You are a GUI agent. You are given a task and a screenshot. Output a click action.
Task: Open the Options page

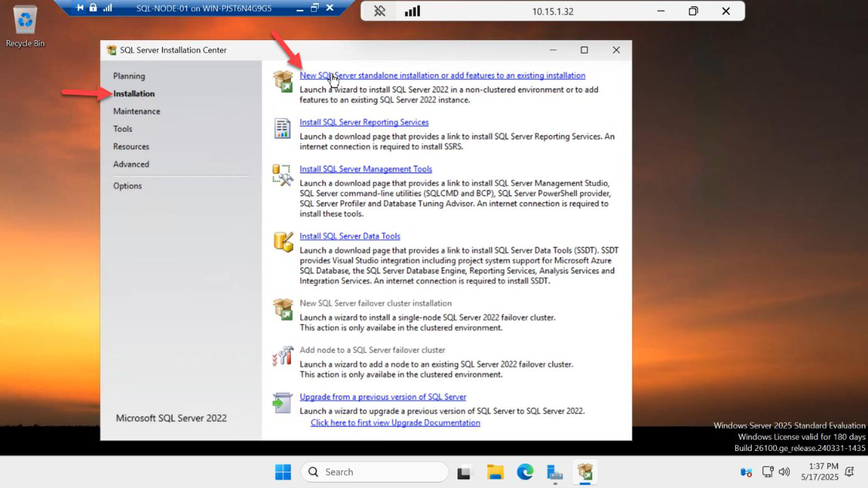point(128,186)
